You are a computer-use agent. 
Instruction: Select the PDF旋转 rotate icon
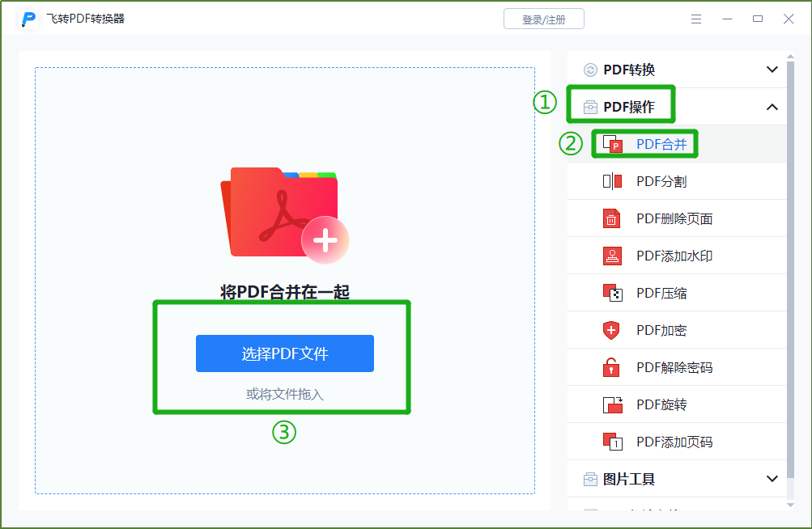pyautogui.click(x=613, y=404)
